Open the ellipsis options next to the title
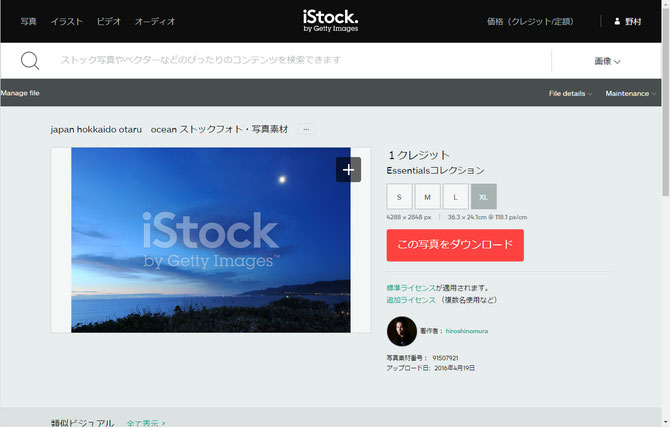The height and width of the screenshot is (427, 670). point(306,129)
